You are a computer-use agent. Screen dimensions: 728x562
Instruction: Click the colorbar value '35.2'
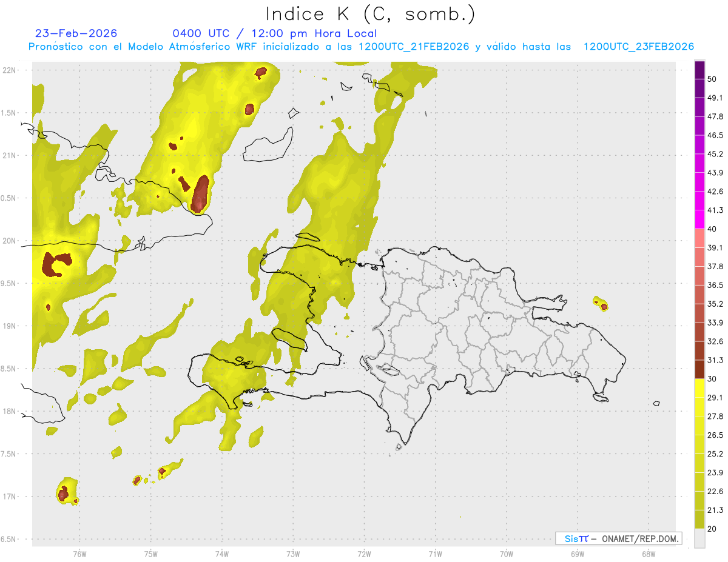715,304
